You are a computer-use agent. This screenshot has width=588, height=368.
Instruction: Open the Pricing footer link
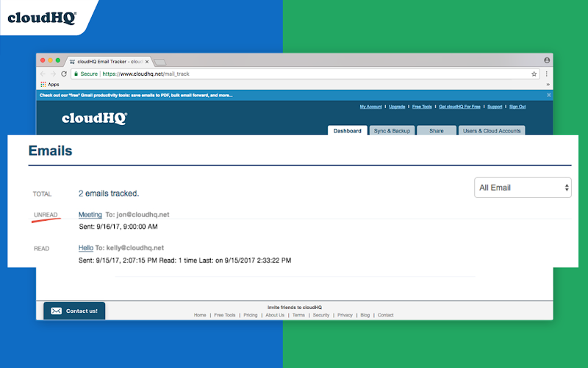pyautogui.click(x=251, y=315)
